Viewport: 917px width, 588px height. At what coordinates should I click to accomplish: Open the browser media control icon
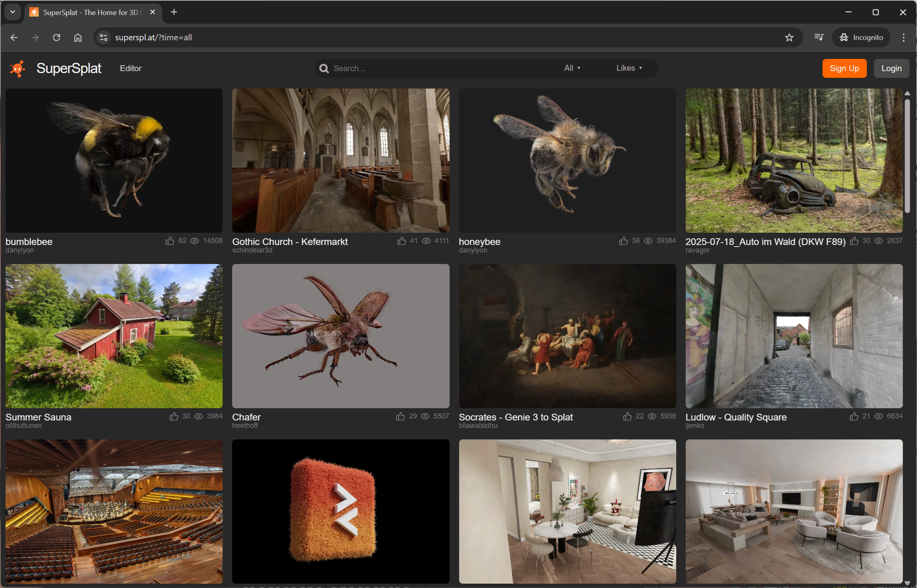[819, 38]
